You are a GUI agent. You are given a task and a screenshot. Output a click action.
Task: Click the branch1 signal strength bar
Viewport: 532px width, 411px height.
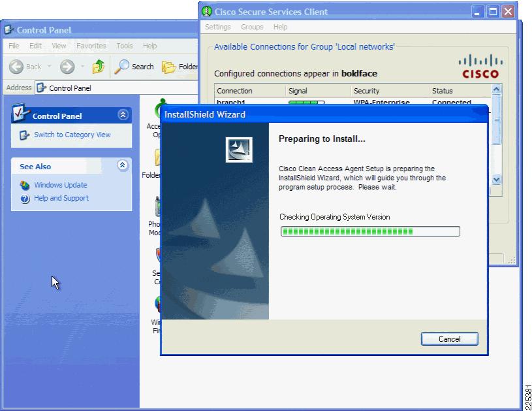pos(307,102)
